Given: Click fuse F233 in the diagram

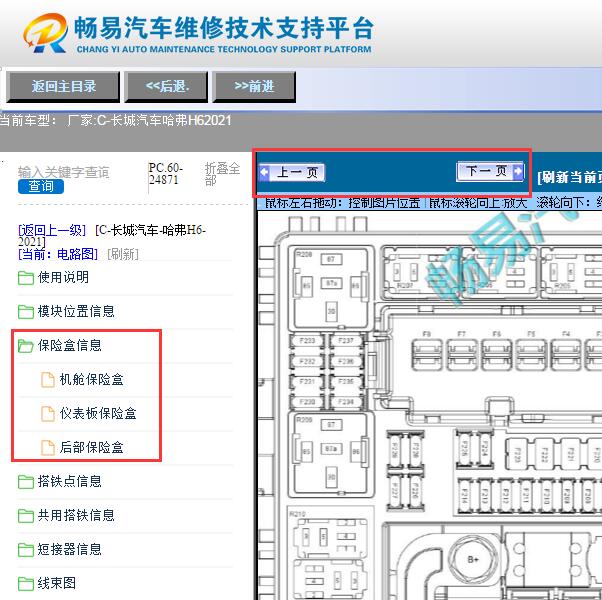Looking at the screenshot, I should click(307, 341).
